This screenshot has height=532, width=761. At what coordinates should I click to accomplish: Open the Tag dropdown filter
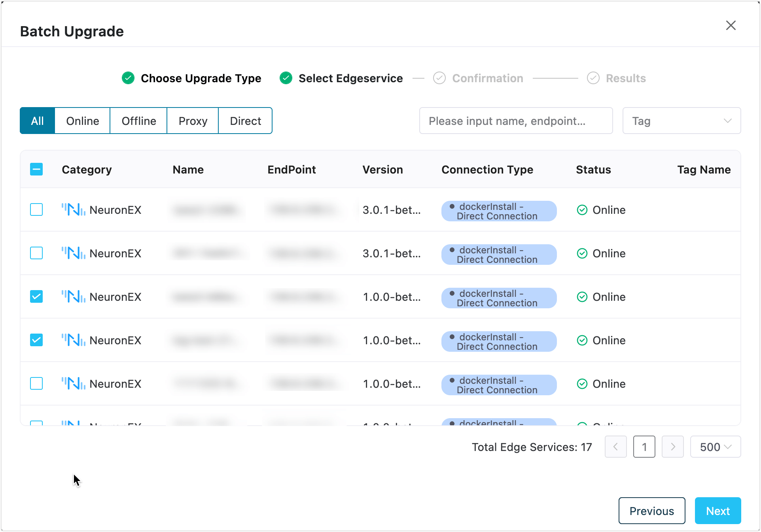pyautogui.click(x=681, y=121)
